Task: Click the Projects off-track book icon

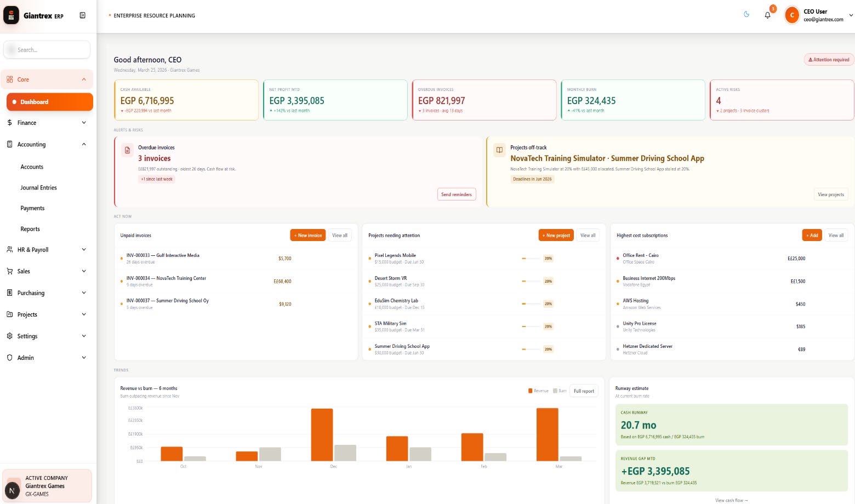Action: pyautogui.click(x=499, y=150)
